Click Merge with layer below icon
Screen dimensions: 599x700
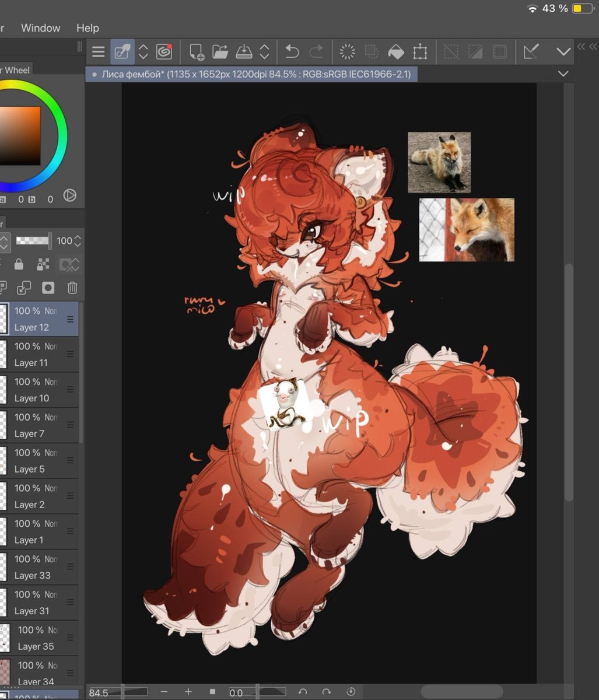click(x=24, y=288)
